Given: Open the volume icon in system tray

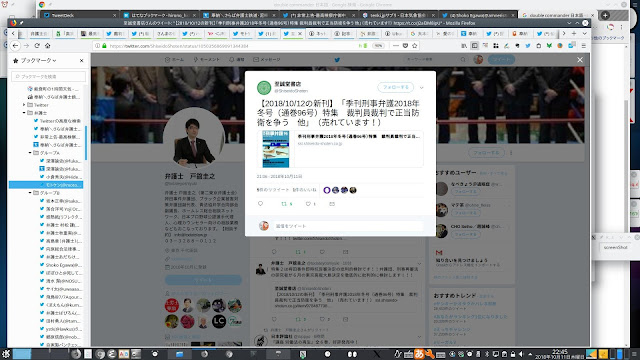Looking at the screenshot, I should [521, 354].
